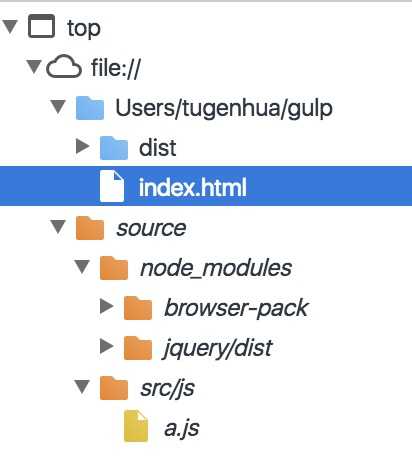412x470 pixels.
Task: Click the orange browser-pack folder icon
Action: (138, 308)
